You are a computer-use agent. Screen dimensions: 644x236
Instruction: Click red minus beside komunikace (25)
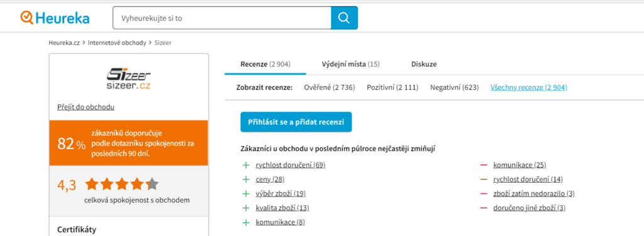[x=484, y=165]
